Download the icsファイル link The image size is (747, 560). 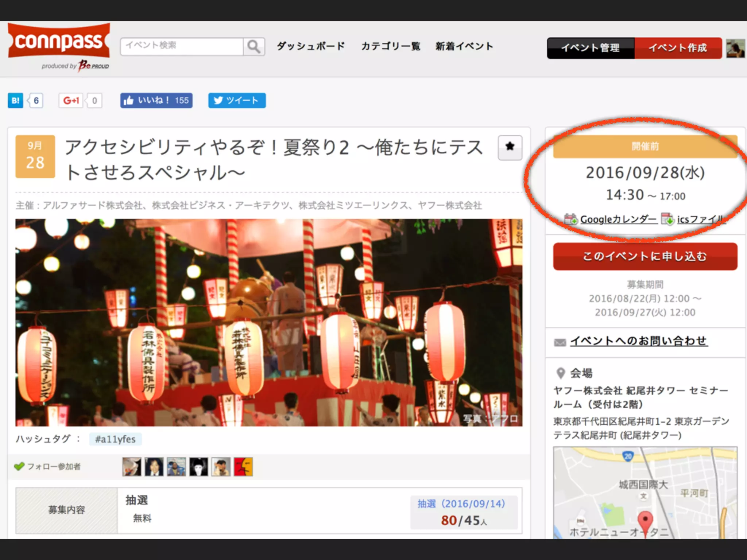coord(700,219)
